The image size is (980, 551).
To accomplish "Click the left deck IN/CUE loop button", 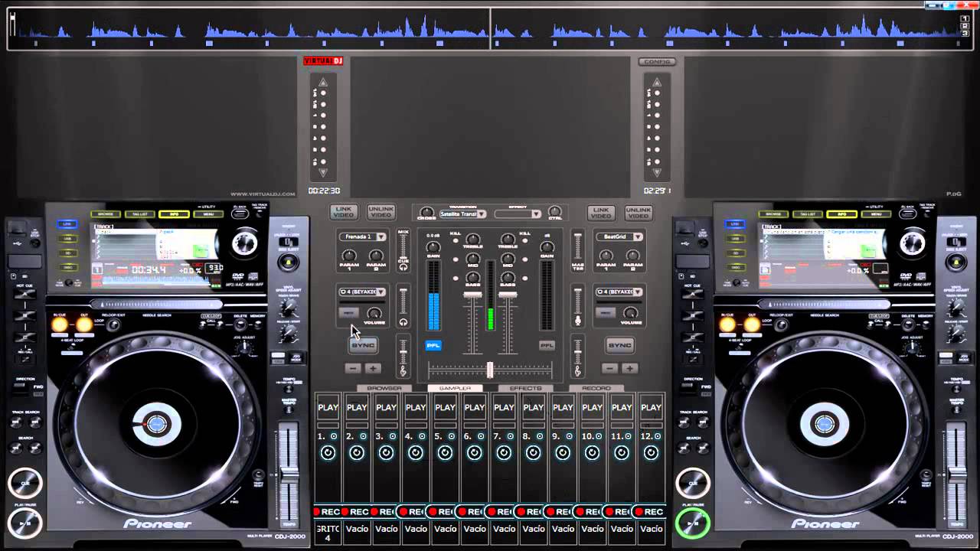I will pyautogui.click(x=60, y=324).
